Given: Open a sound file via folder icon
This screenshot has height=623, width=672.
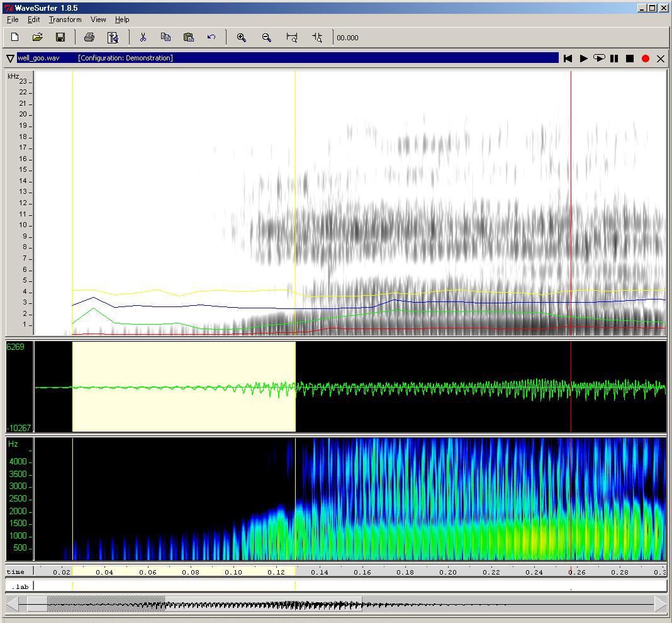Looking at the screenshot, I should coord(38,38).
